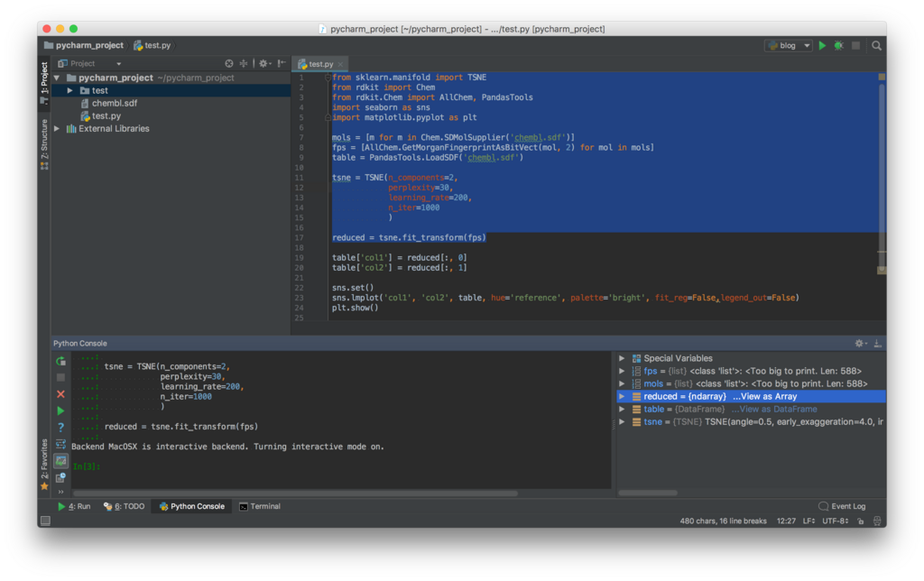Hide Python Console panel with download arrow icon
The height and width of the screenshot is (581, 924).
[877, 343]
